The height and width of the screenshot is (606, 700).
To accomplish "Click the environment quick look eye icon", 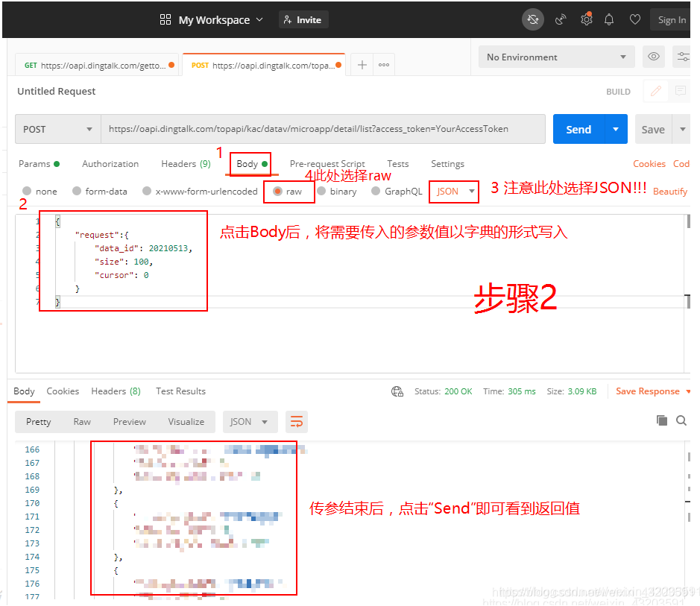I will pyautogui.click(x=654, y=57).
